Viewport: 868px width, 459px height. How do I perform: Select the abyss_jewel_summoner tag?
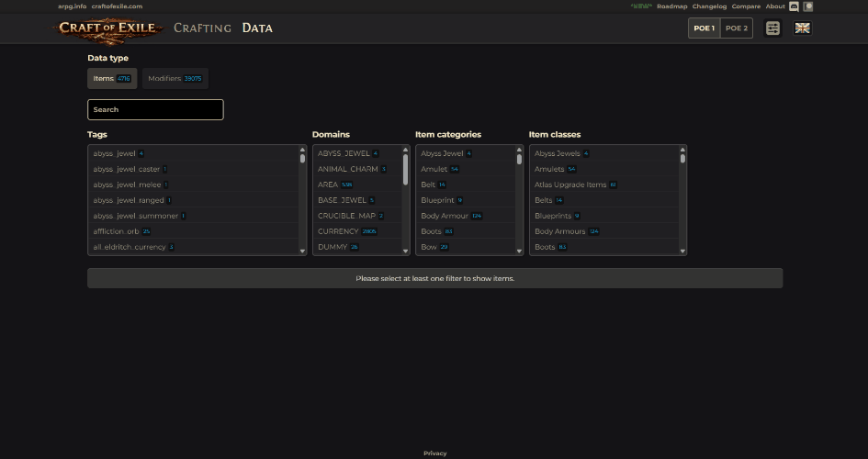coord(193,216)
